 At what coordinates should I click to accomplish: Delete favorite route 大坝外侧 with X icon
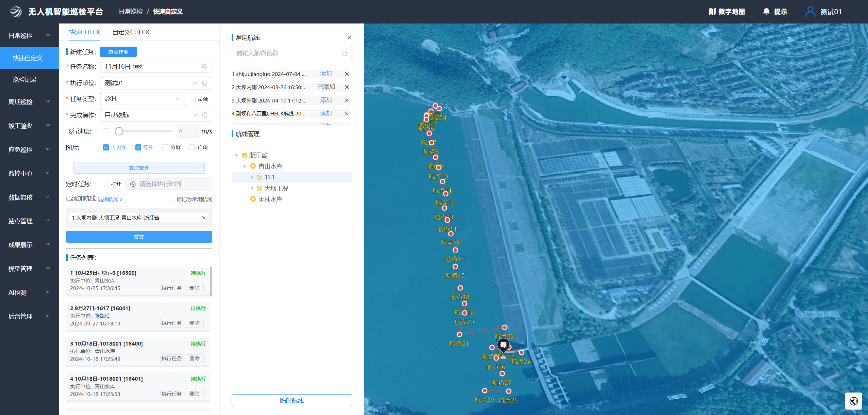tap(347, 100)
